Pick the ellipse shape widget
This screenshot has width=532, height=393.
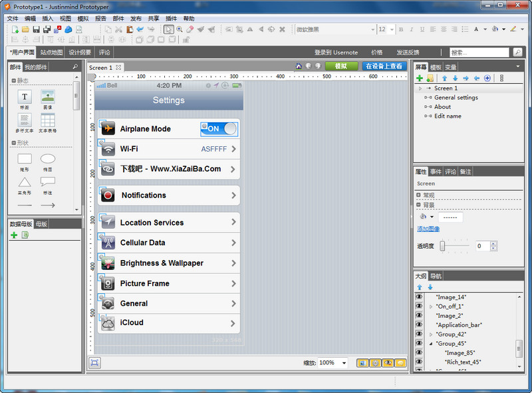coord(48,158)
